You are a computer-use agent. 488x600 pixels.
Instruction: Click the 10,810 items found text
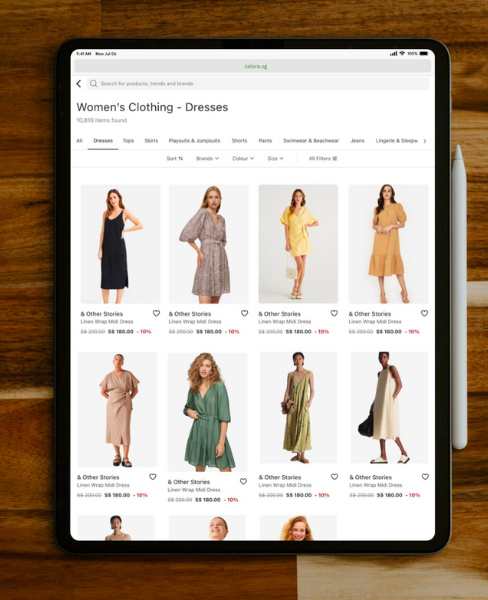pos(101,120)
